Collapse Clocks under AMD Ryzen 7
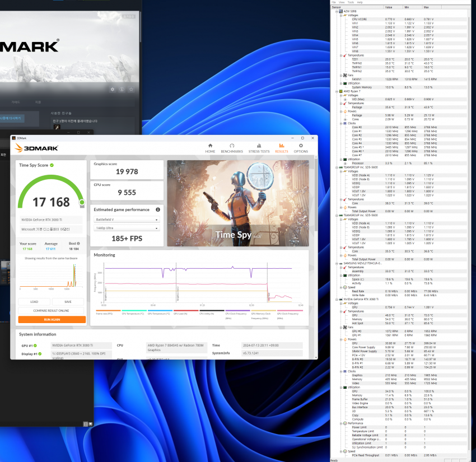Viewport: 476px width, 462px height. click(341, 123)
